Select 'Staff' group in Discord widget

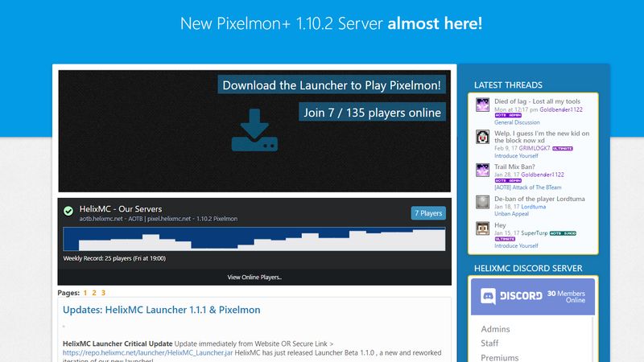click(x=489, y=343)
